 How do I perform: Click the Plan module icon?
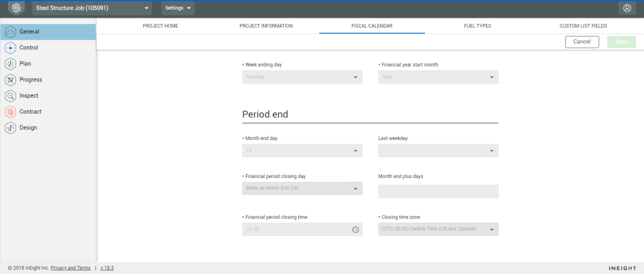coord(10,64)
